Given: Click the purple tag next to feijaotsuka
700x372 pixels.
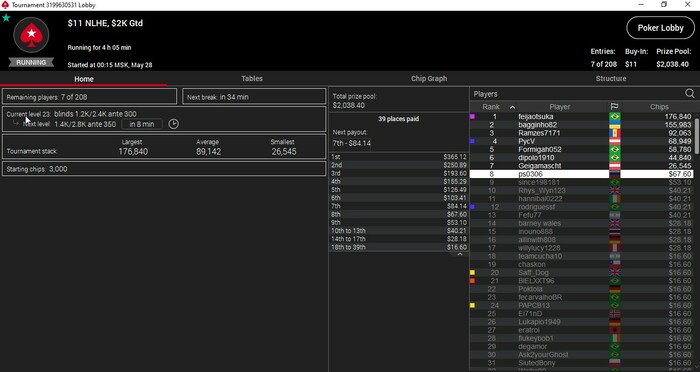Looking at the screenshot, I should (x=472, y=117).
